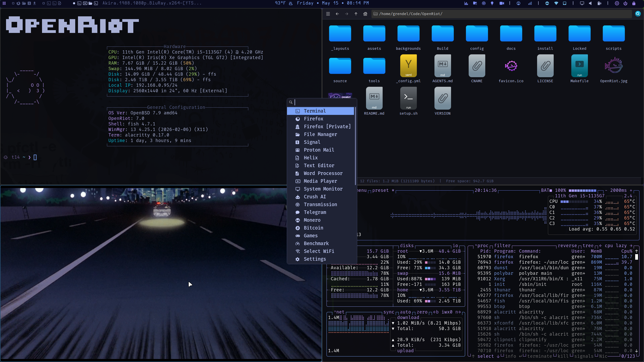Switch to next network interface with n>
Viewport: 644px width, 362px height.
[x=458, y=312]
